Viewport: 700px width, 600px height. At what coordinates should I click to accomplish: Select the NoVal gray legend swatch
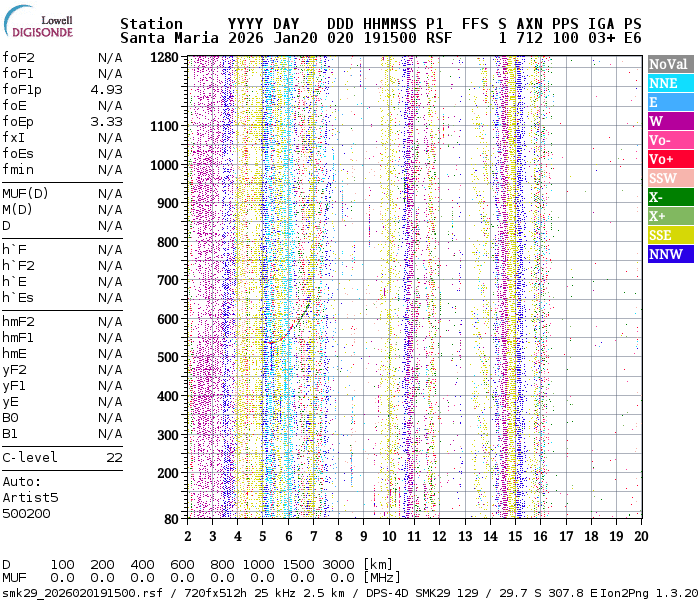click(670, 64)
